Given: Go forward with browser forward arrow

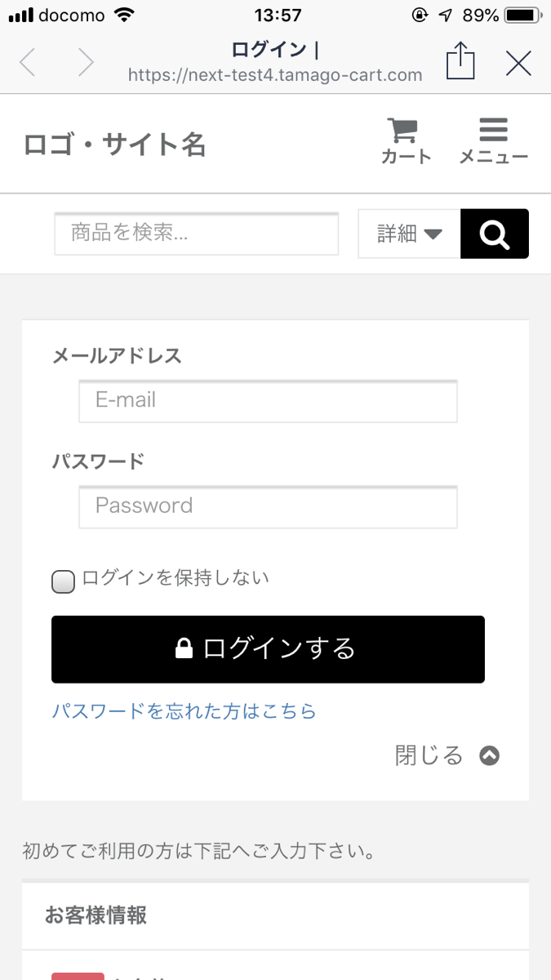Looking at the screenshot, I should (86, 62).
